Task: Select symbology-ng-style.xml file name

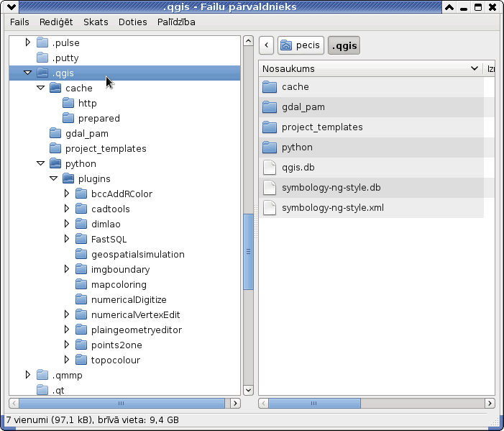Action: coord(333,208)
